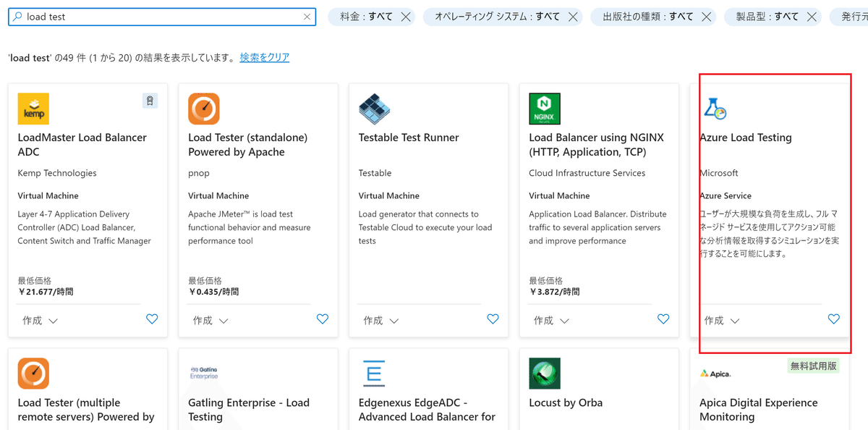Screen dimensions: 868x430
Task: Click the Kemp Technologies publisher text
Action: point(57,173)
